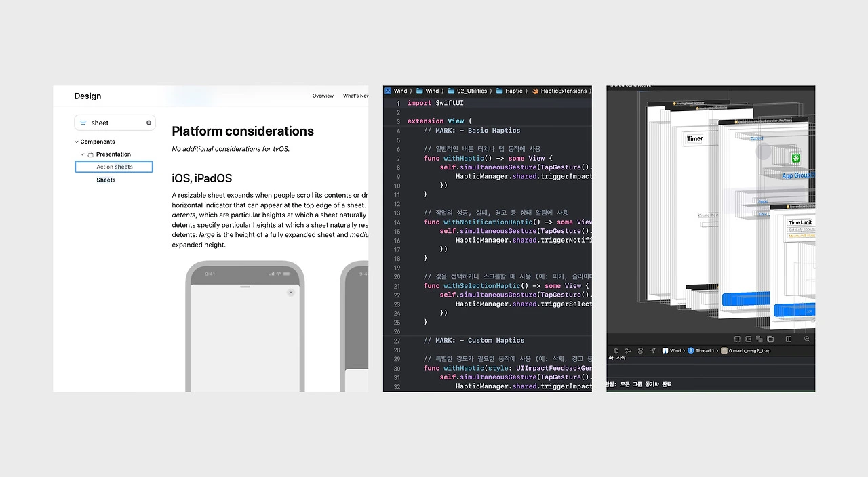Open the 'Thread 1' debug breadcrumb
The height and width of the screenshot is (477, 868).
[x=702, y=351]
